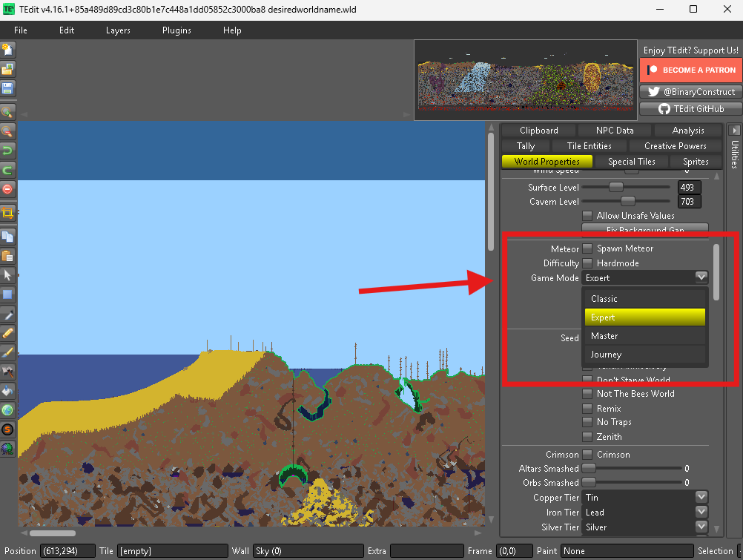
Task: Collapse the Game Mode dropdown arrow
Action: tap(701, 277)
